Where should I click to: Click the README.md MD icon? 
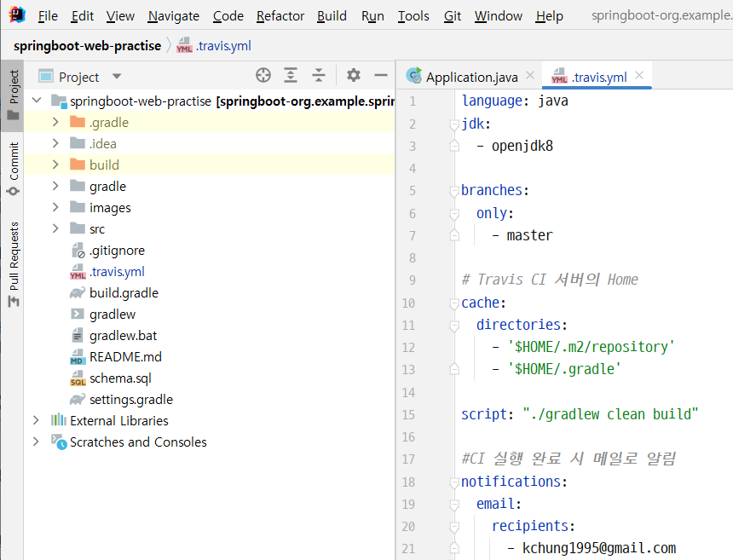click(x=77, y=357)
